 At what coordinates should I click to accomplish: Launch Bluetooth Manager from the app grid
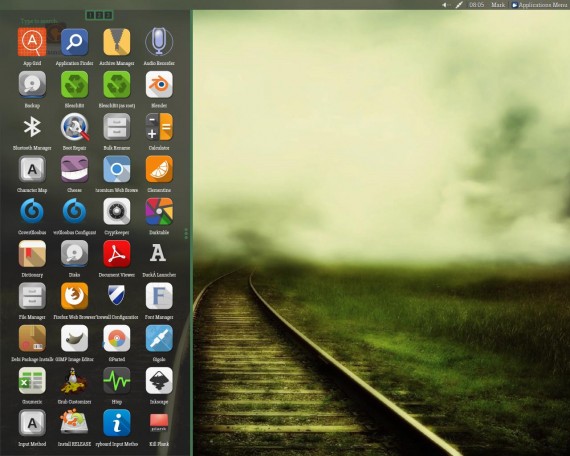tap(32, 127)
